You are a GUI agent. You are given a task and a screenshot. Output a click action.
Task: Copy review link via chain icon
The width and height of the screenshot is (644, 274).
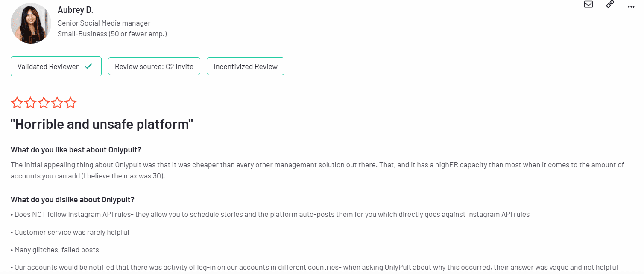point(610,4)
